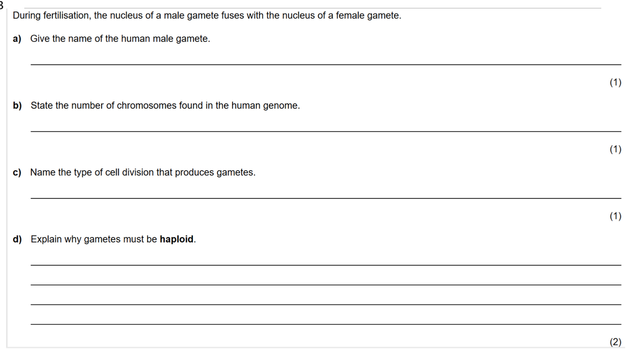Image resolution: width=639 pixels, height=364 pixels.
Task: Click the (1) mark under question a)
Action: coord(616,82)
